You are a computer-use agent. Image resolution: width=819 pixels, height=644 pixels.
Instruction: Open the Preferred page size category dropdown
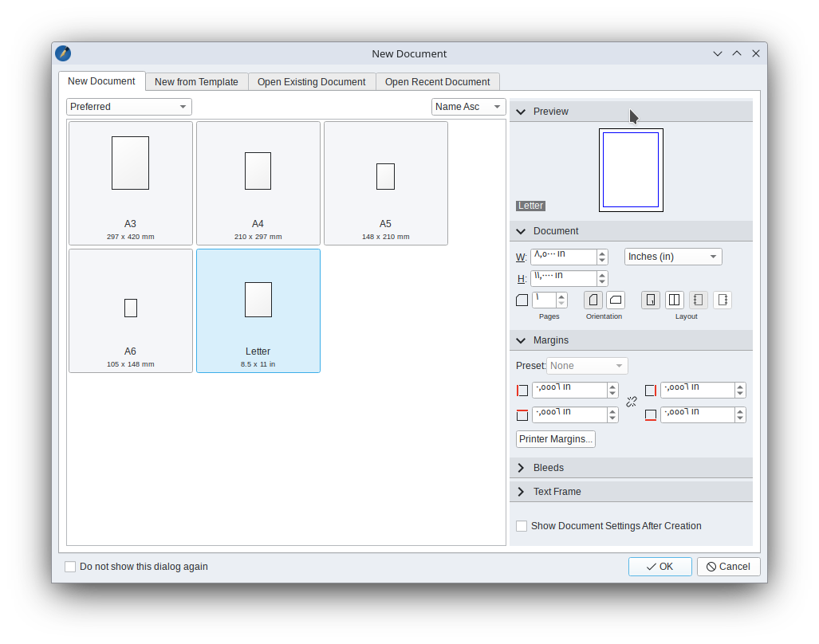point(128,107)
